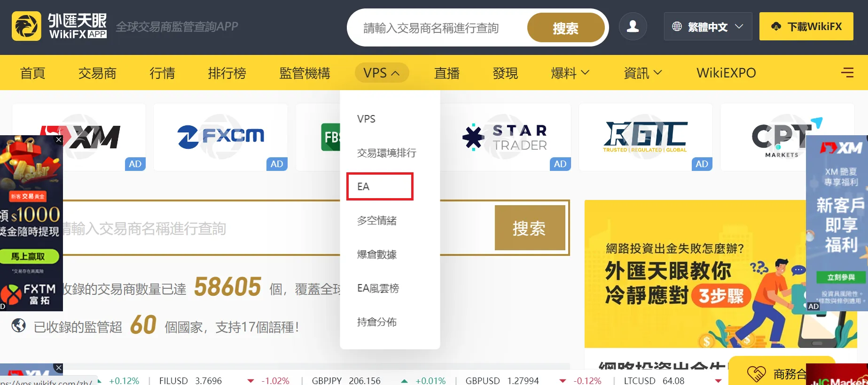868x385 pixels.
Task: Click the WikiFX eagle logo icon
Action: (x=26, y=26)
